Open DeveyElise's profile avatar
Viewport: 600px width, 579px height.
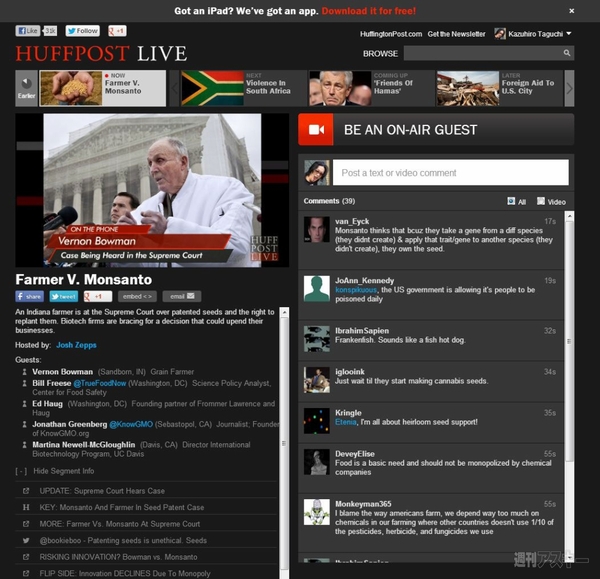pyautogui.click(x=316, y=462)
